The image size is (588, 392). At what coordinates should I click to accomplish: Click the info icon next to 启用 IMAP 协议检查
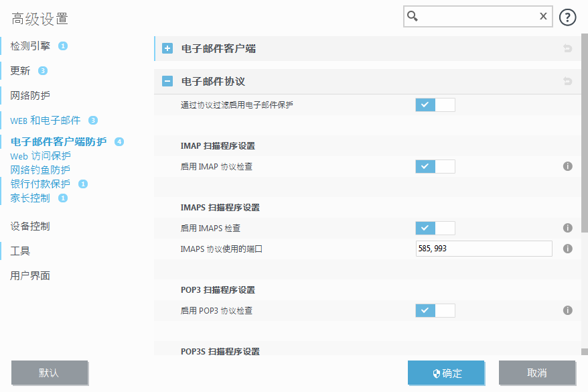(x=567, y=166)
